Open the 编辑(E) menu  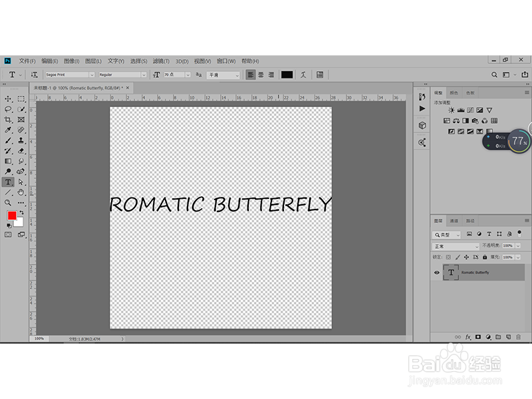pyautogui.click(x=49, y=61)
